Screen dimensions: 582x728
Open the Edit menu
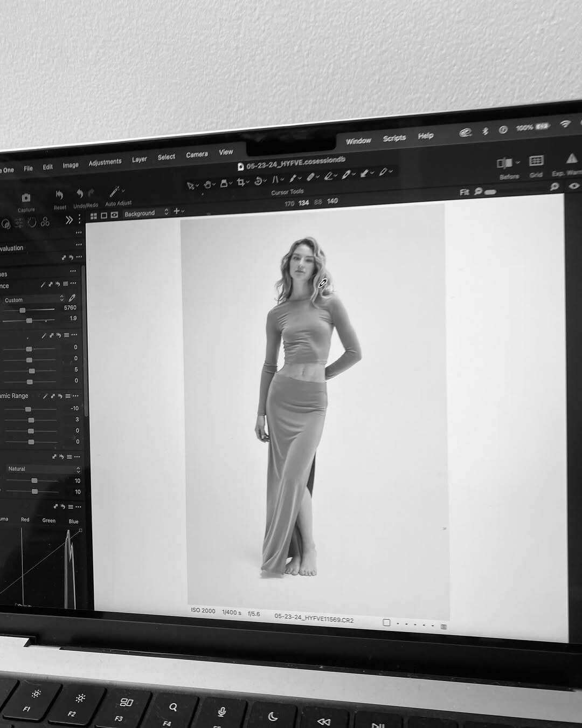[x=48, y=167]
